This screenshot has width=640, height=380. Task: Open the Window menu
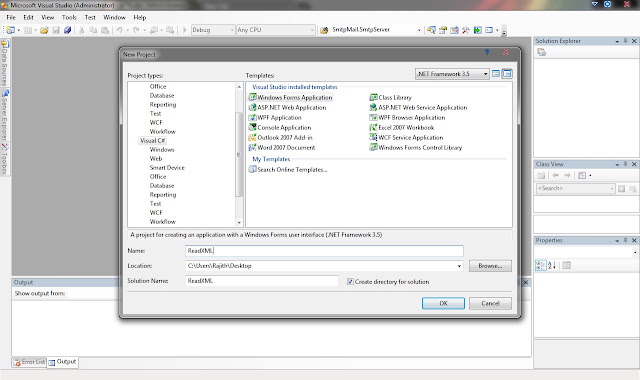coord(114,17)
